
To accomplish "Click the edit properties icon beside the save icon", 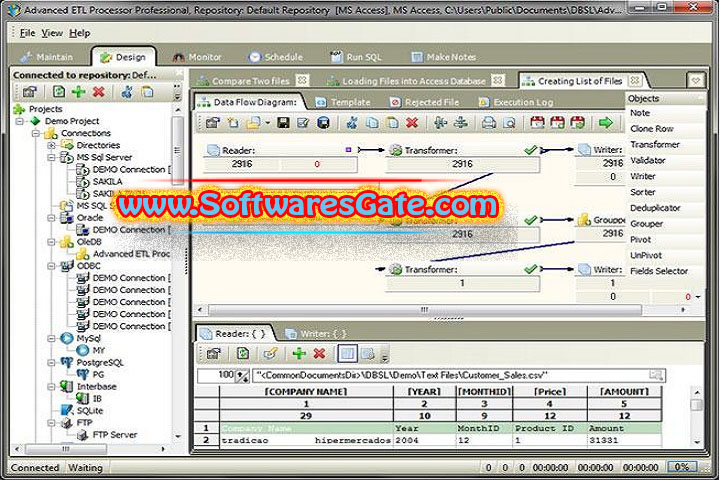I will 303,123.
